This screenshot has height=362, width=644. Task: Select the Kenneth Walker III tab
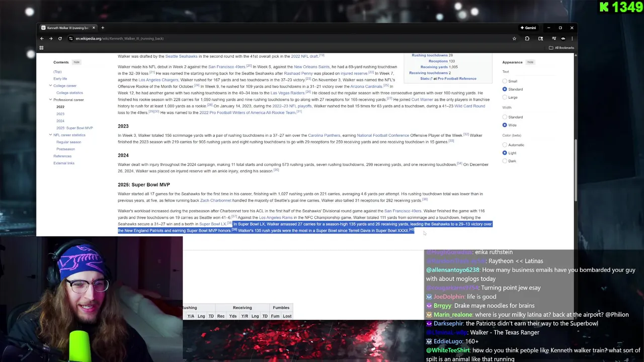(x=68, y=28)
